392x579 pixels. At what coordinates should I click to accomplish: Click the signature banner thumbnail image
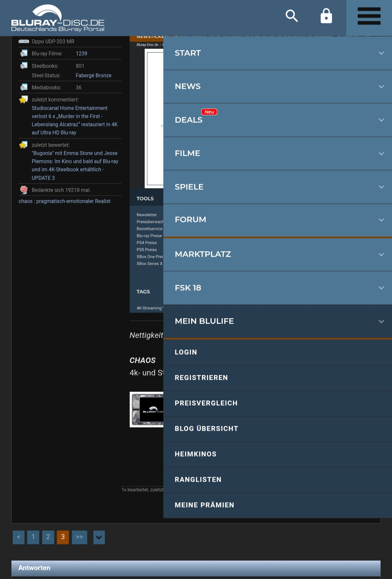coord(147,410)
